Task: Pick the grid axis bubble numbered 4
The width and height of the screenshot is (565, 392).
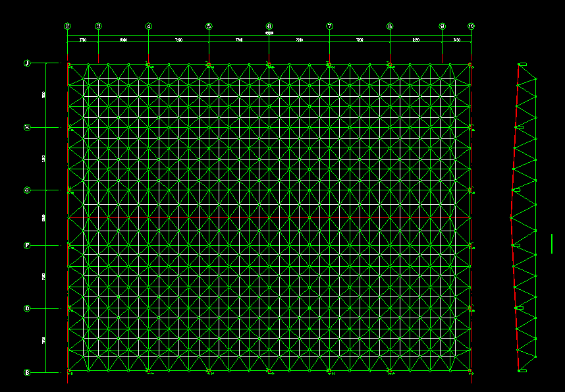Action: click(x=148, y=26)
